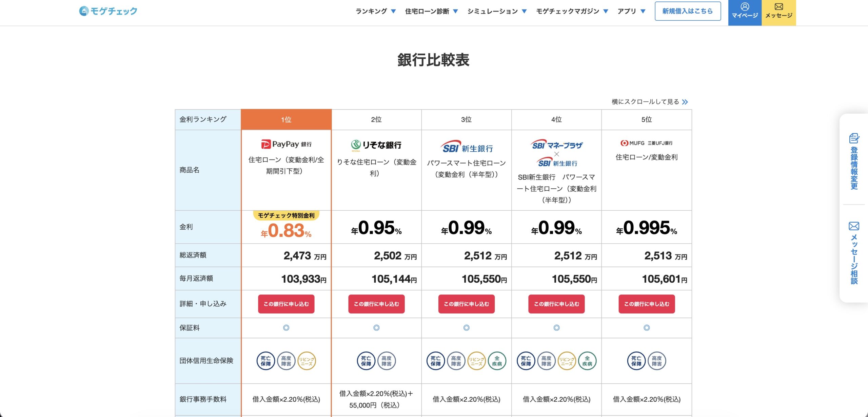Click monthly payment 103,933円
Screen dimensions: 868x417
pos(304,279)
